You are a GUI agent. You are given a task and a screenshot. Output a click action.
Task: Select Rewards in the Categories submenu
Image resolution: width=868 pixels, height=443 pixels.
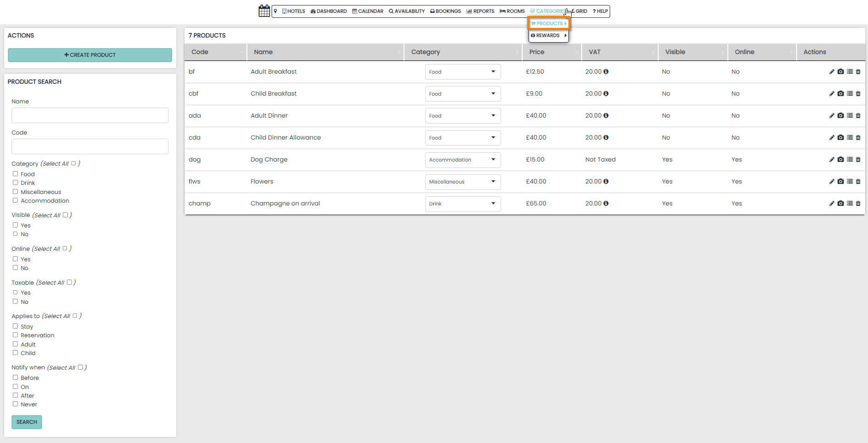(548, 36)
